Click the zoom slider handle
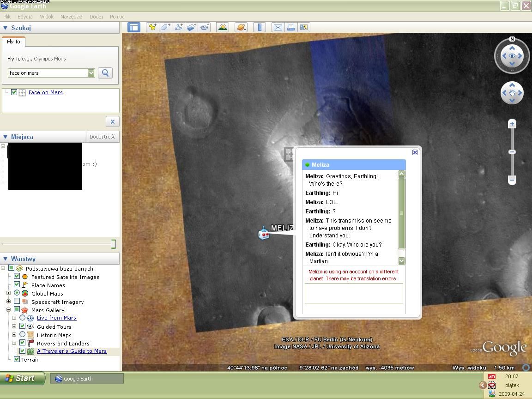The height and width of the screenshot is (399, 532). [x=512, y=152]
